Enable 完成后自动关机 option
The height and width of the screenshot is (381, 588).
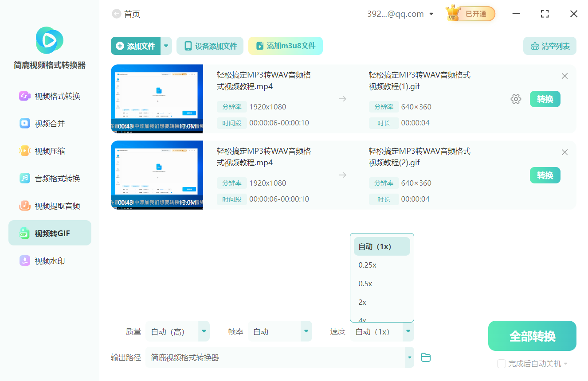[501, 364]
